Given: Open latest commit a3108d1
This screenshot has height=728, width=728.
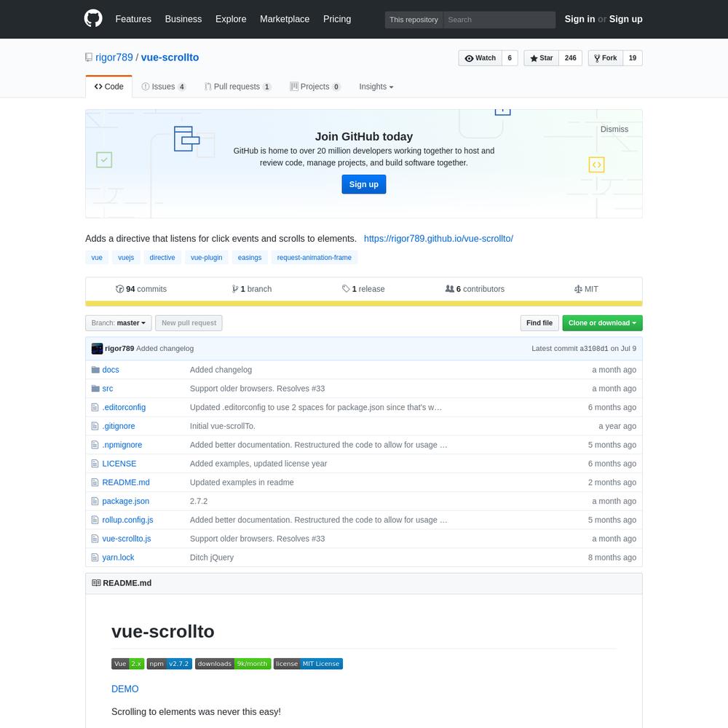Looking at the screenshot, I should [593, 349].
